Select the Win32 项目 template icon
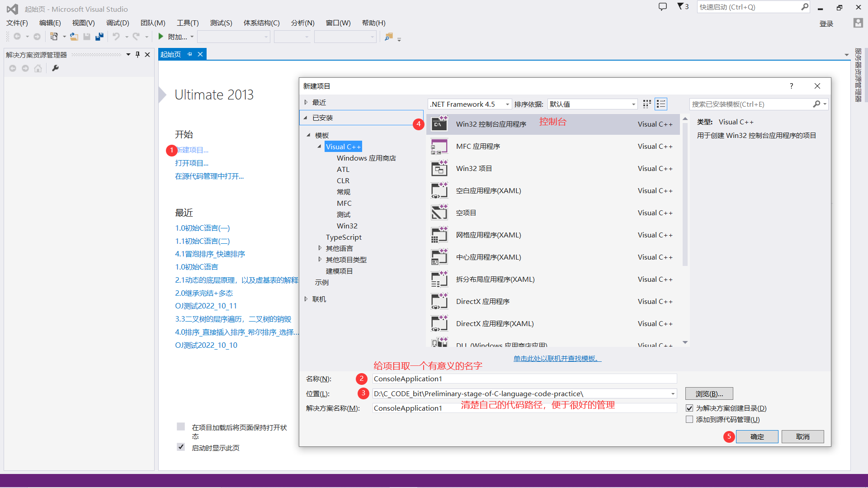This screenshot has height=488, width=868. (x=439, y=169)
